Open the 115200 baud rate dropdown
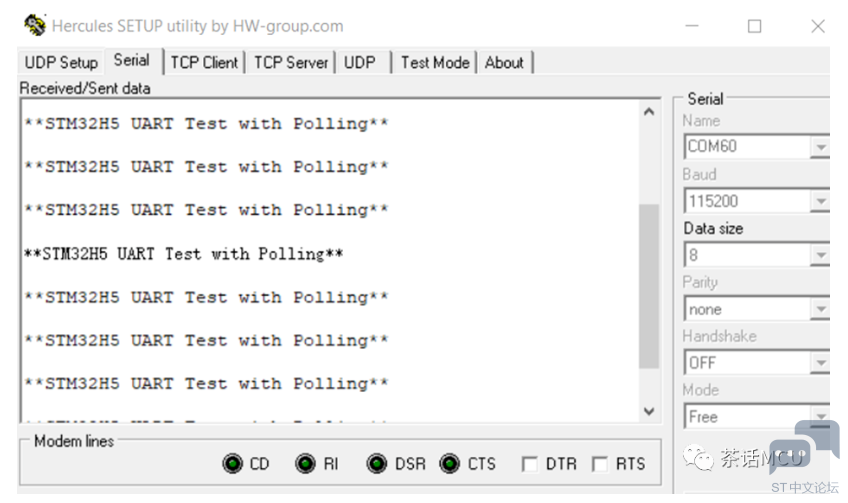The image size is (848, 503). point(820,201)
